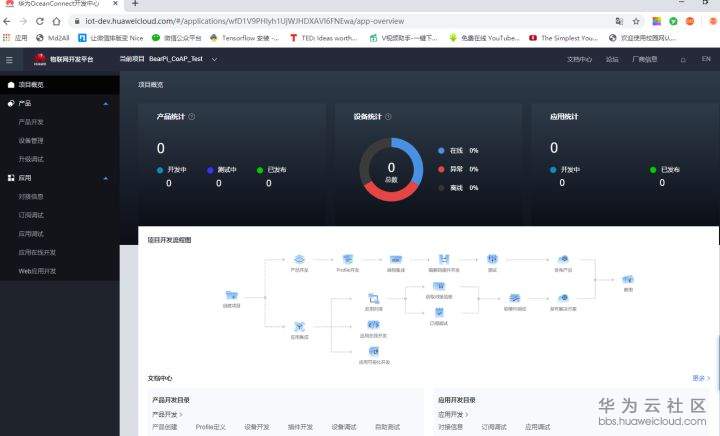Image resolution: width=720 pixels, height=436 pixels.
Task: Click the 应用可视化开发 flowchart icon
Action: [x=374, y=352]
